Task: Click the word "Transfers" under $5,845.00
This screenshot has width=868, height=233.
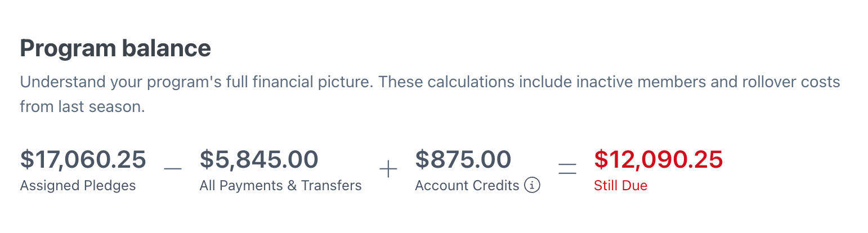Action: point(332,186)
